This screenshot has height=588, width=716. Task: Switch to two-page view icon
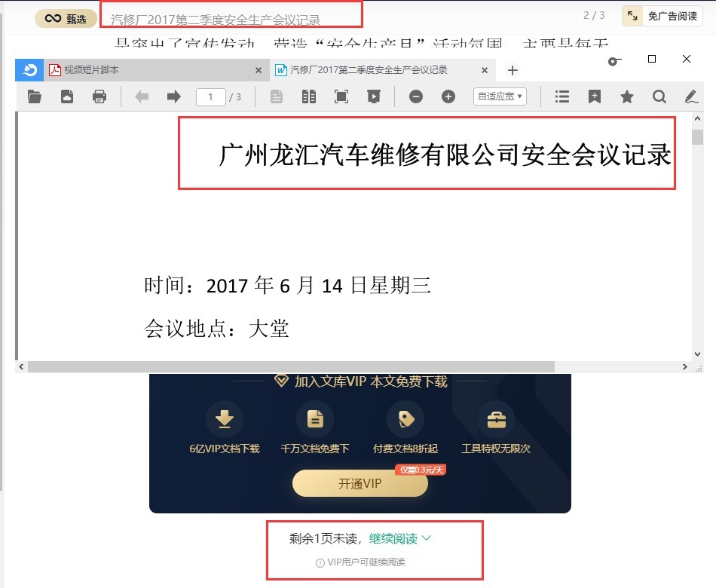coord(309,96)
